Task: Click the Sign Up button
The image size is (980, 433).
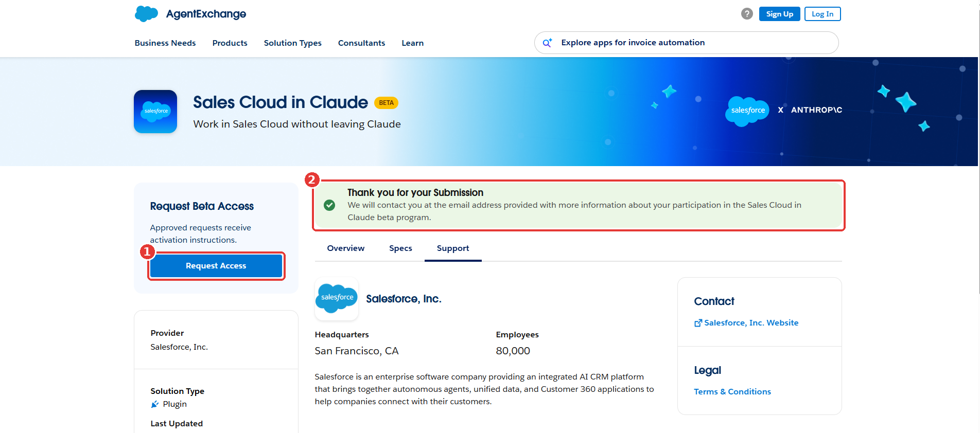Action: point(780,14)
